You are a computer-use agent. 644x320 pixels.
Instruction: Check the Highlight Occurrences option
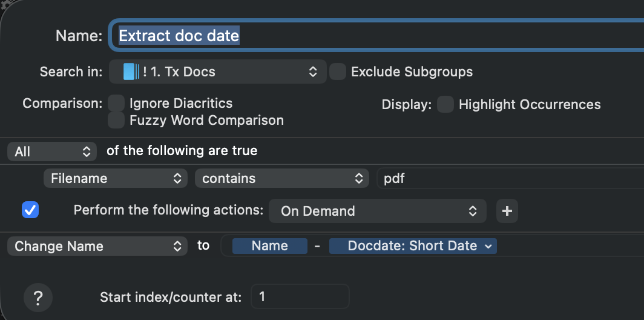445,104
